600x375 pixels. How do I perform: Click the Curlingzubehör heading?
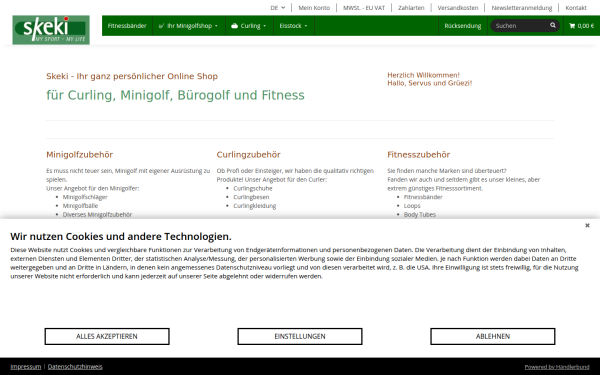(x=248, y=155)
